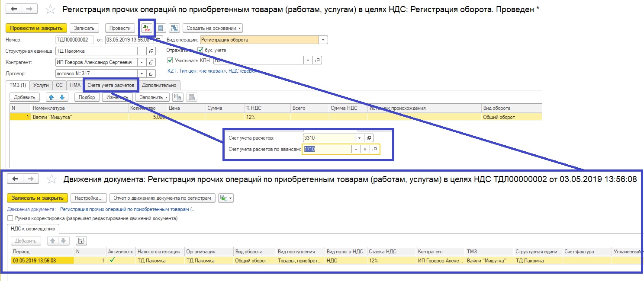Open Настройка... button
The image size is (644, 281).
coord(88,198)
